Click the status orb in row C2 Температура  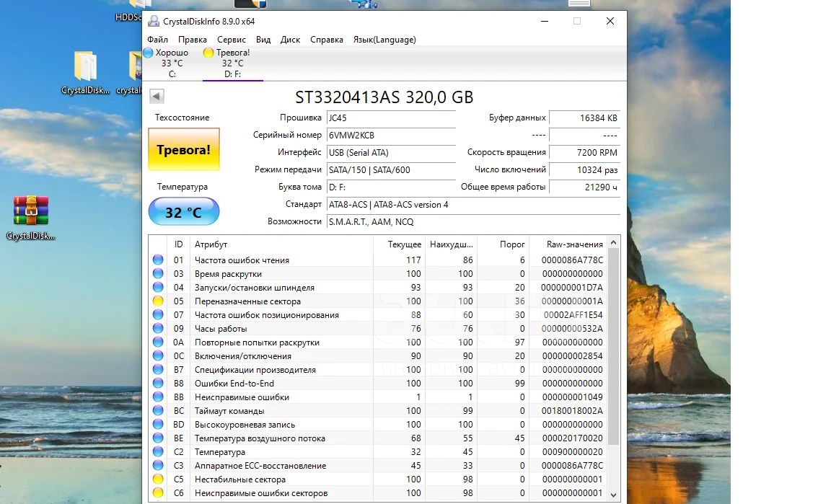158,451
